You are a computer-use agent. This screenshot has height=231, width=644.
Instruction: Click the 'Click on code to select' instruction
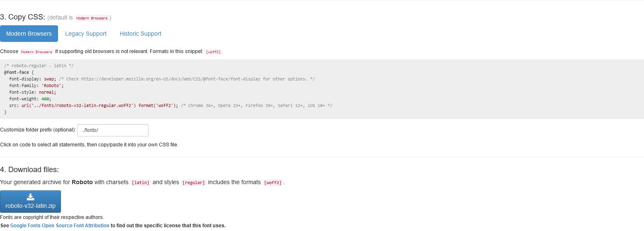pyautogui.click(x=89, y=145)
